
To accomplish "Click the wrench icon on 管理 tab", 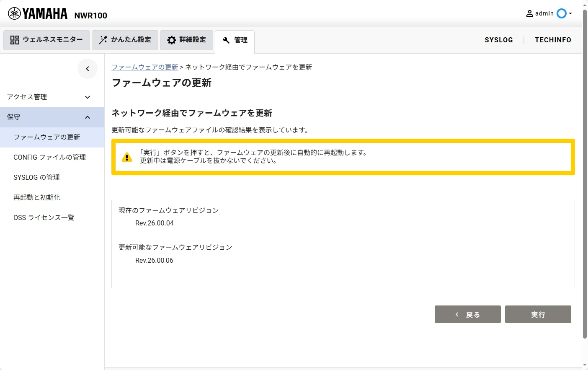I will (226, 40).
